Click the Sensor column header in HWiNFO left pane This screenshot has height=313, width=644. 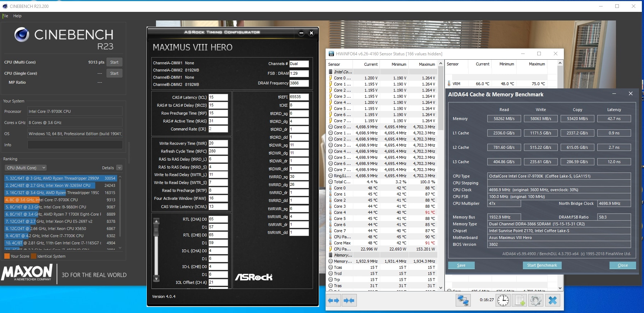pyautogui.click(x=340, y=64)
